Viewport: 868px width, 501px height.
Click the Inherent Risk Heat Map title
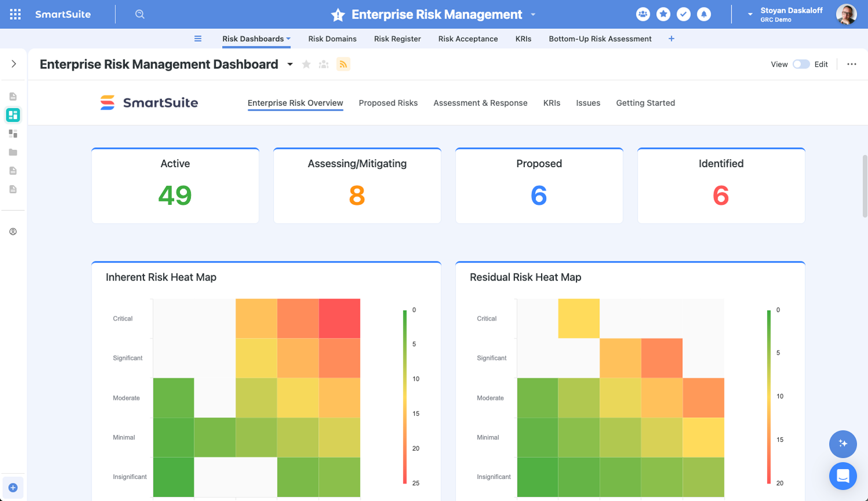point(161,277)
